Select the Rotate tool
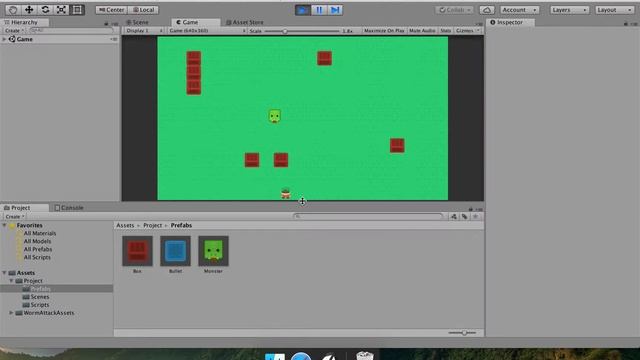Screen dimensions: 640x360 (x=45, y=10)
